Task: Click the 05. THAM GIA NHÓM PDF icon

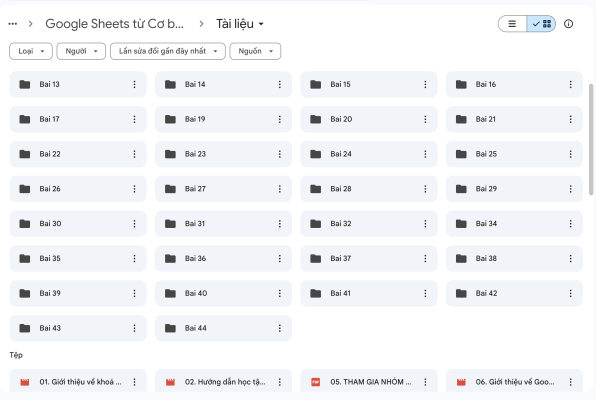Action: coord(315,382)
